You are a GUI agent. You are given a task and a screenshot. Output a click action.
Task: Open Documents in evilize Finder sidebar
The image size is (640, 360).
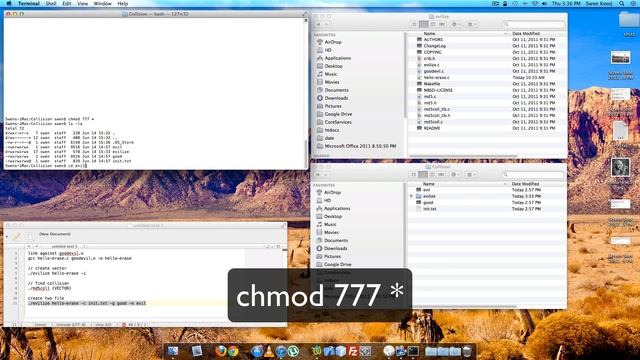[x=333, y=90]
